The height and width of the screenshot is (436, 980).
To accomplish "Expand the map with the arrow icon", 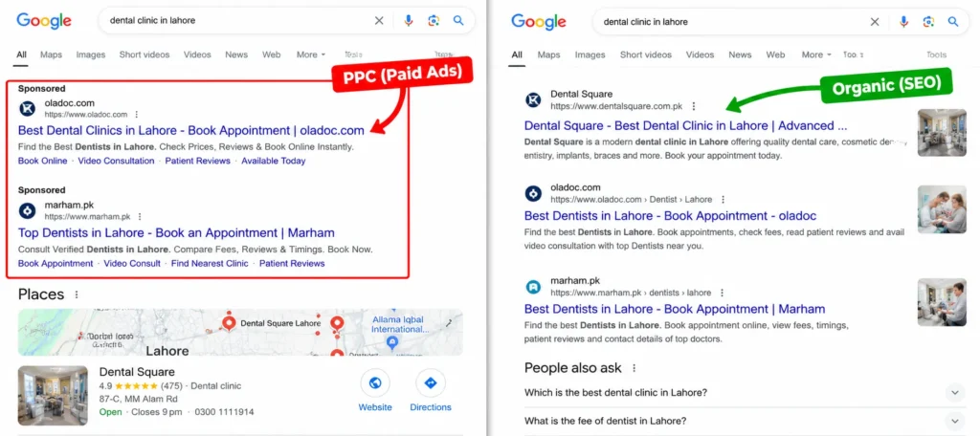I will pyautogui.click(x=449, y=323).
